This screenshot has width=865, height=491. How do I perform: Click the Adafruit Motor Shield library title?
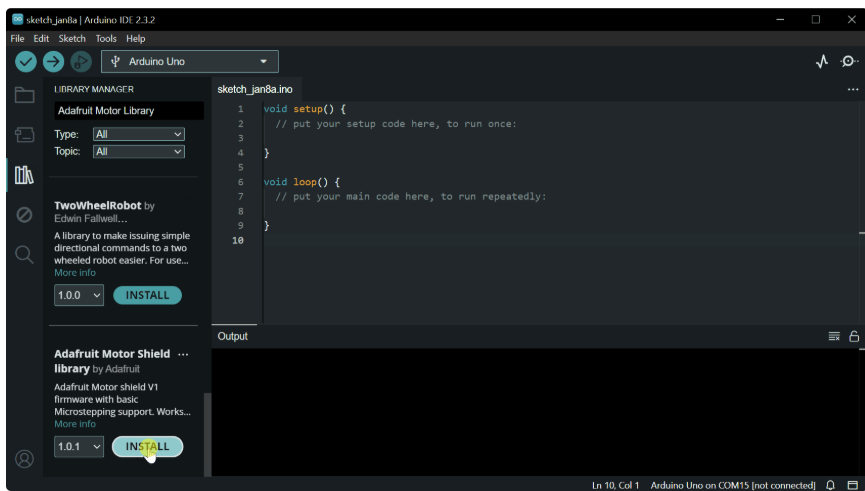(112, 361)
